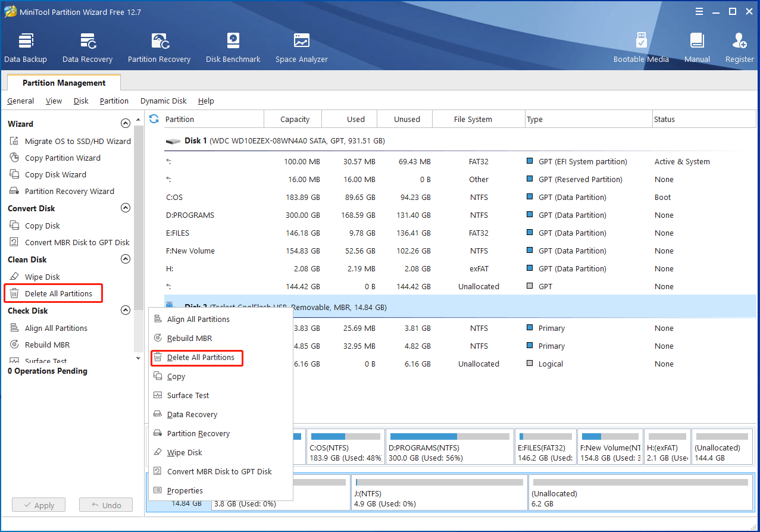Select E:FILES(FAT32) block in disk map
Image resolution: width=760 pixels, height=532 pixels.
(546, 447)
